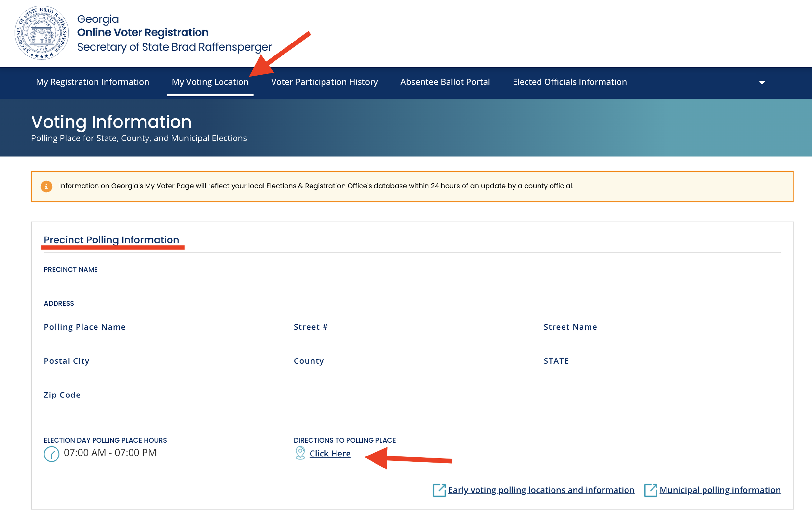Screen dimensions: 812x523
Task: Click the external link icon for early voting
Action: tap(439, 490)
